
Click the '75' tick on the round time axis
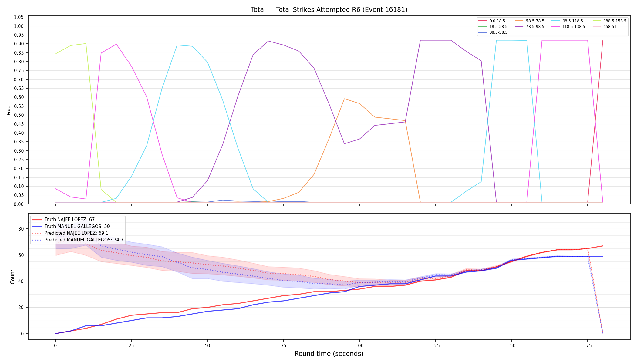click(283, 345)
